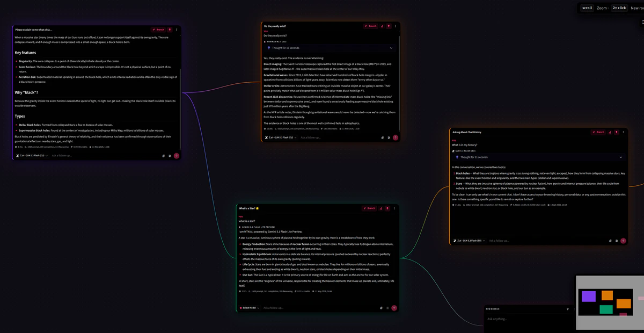Click 'Ask anything…' input in New Branch card

[x=529, y=319]
